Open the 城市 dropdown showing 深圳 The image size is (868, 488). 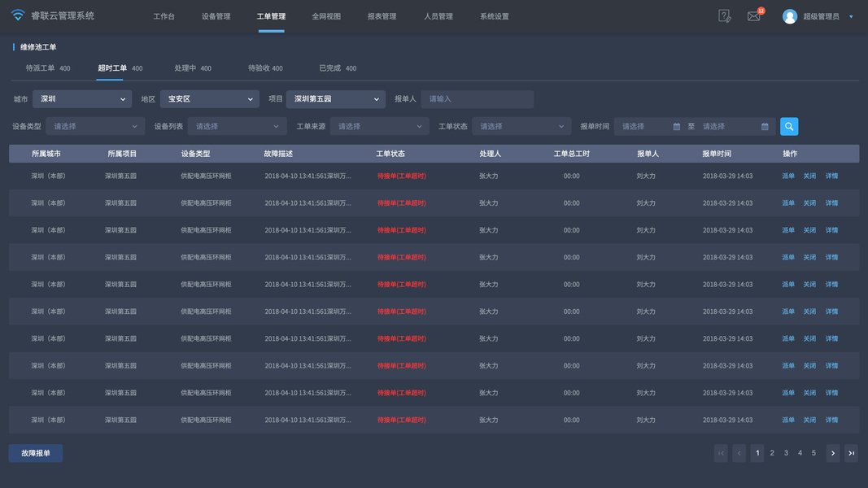82,99
